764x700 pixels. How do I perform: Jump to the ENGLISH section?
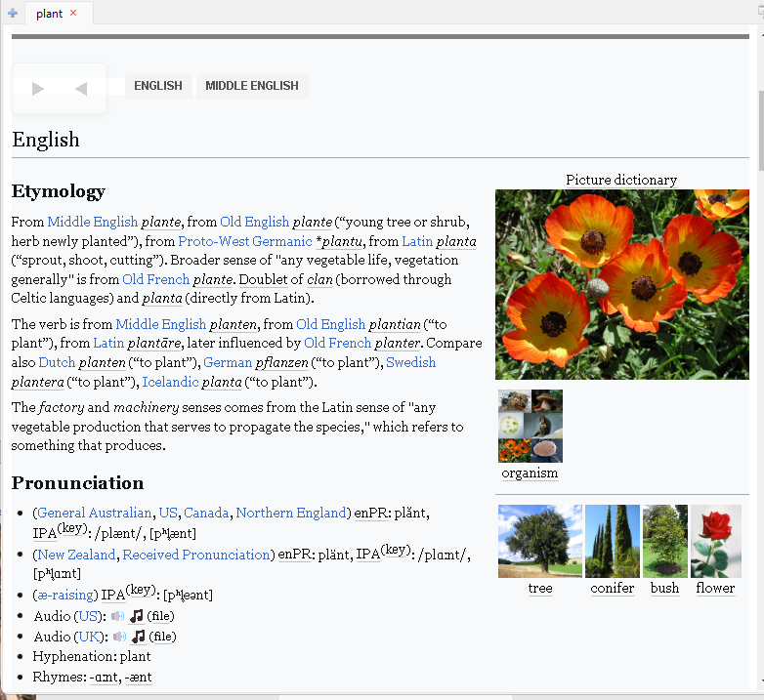coord(158,86)
